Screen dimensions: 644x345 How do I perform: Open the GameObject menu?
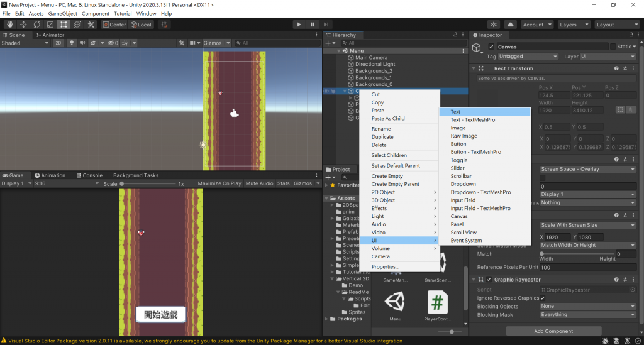pos(62,14)
